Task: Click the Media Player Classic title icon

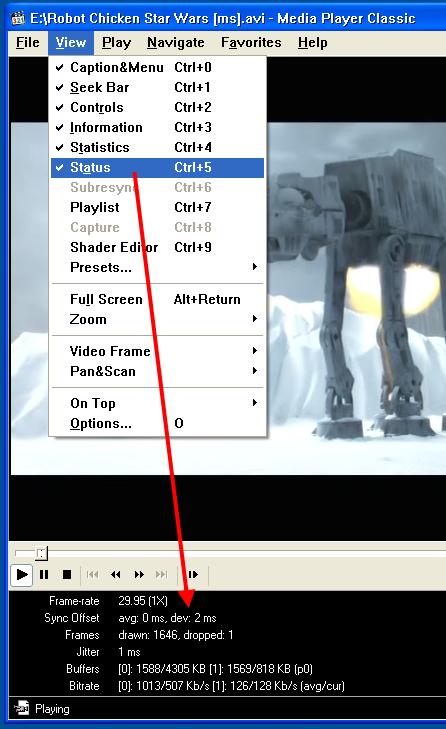Action: [18, 19]
